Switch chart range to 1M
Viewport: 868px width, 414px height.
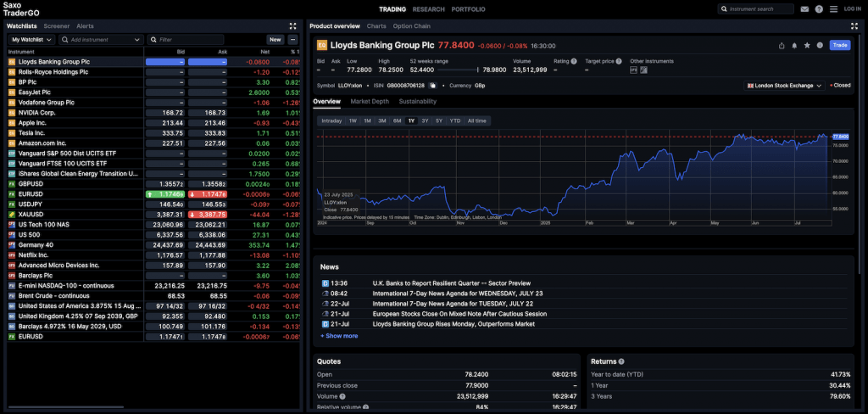coord(367,120)
